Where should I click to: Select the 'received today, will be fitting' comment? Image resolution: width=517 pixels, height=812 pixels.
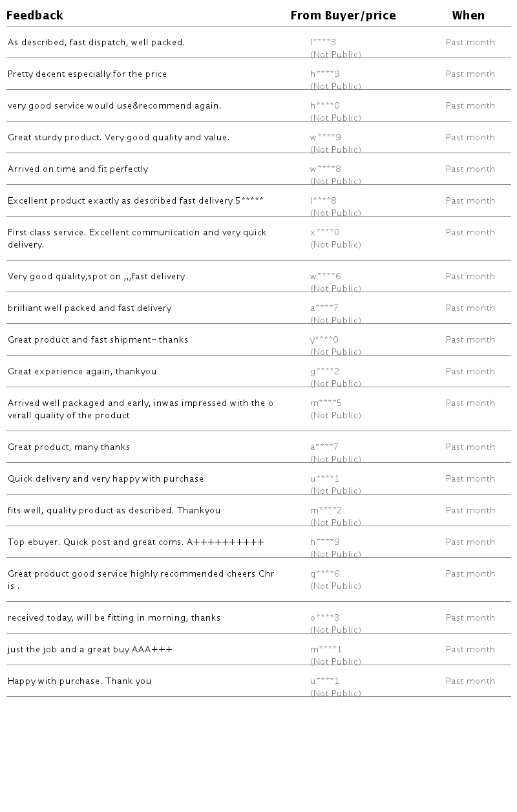click(114, 618)
